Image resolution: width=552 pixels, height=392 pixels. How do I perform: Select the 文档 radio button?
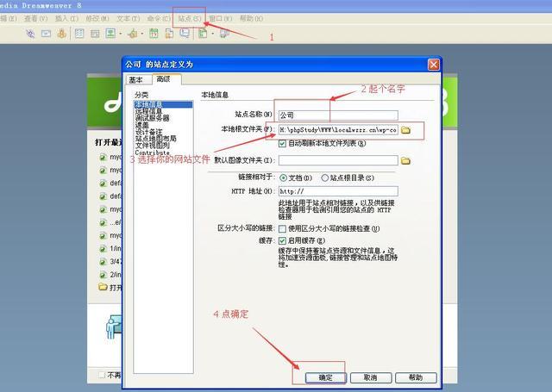[x=283, y=177]
